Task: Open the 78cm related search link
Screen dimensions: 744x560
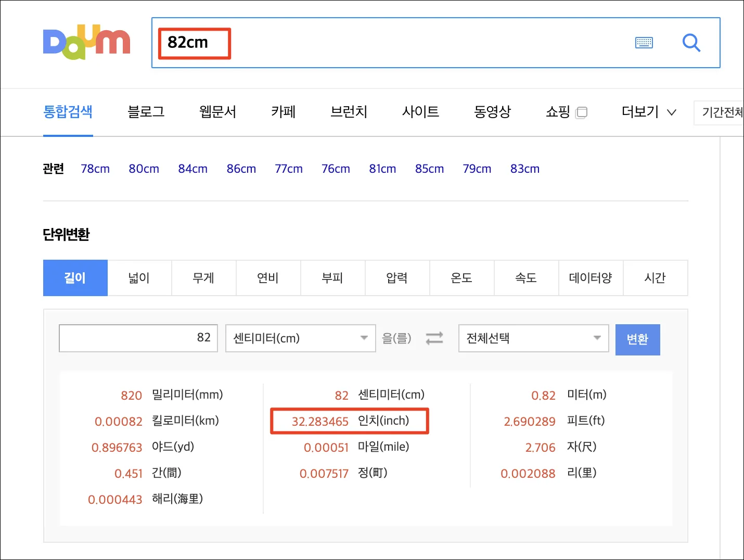Action: point(95,169)
